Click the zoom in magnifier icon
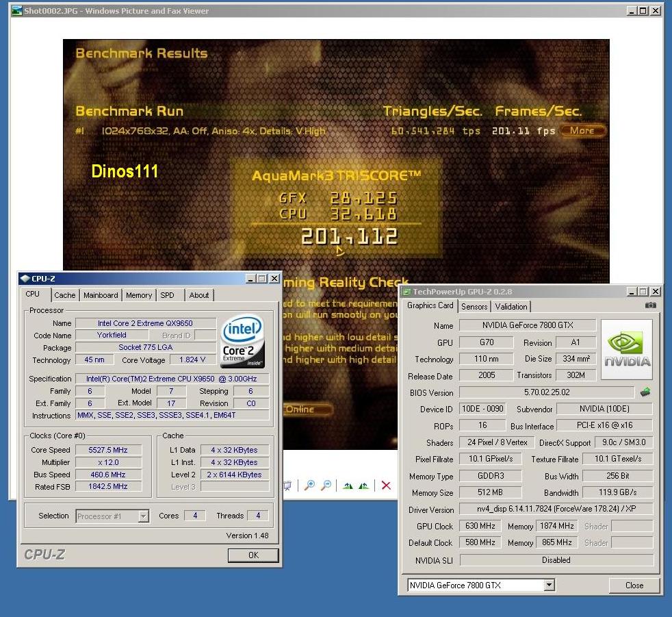This screenshot has height=617, width=672. (x=309, y=486)
